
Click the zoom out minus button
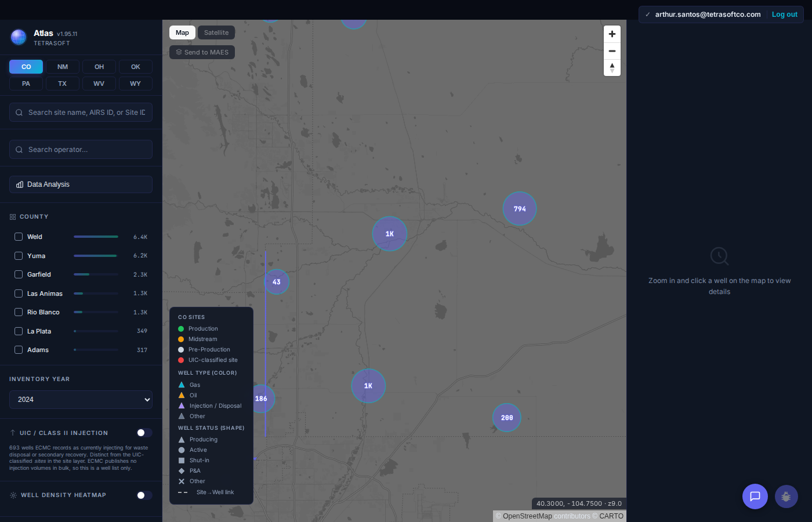(x=612, y=51)
